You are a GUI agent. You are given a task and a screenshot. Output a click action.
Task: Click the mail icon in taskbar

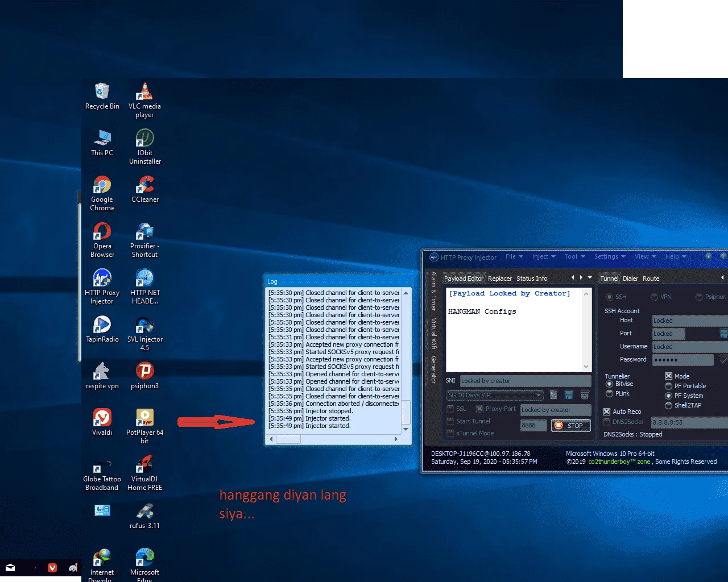10,567
